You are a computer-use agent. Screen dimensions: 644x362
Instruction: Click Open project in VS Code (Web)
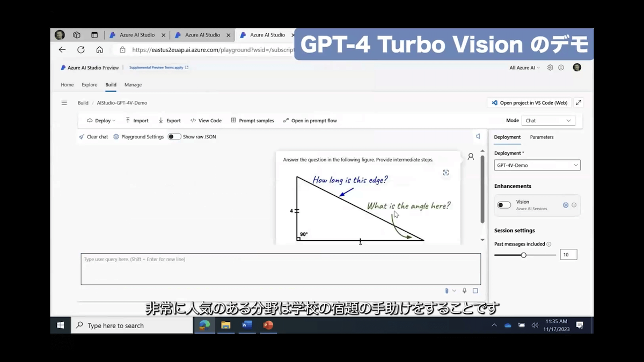tap(529, 102)
